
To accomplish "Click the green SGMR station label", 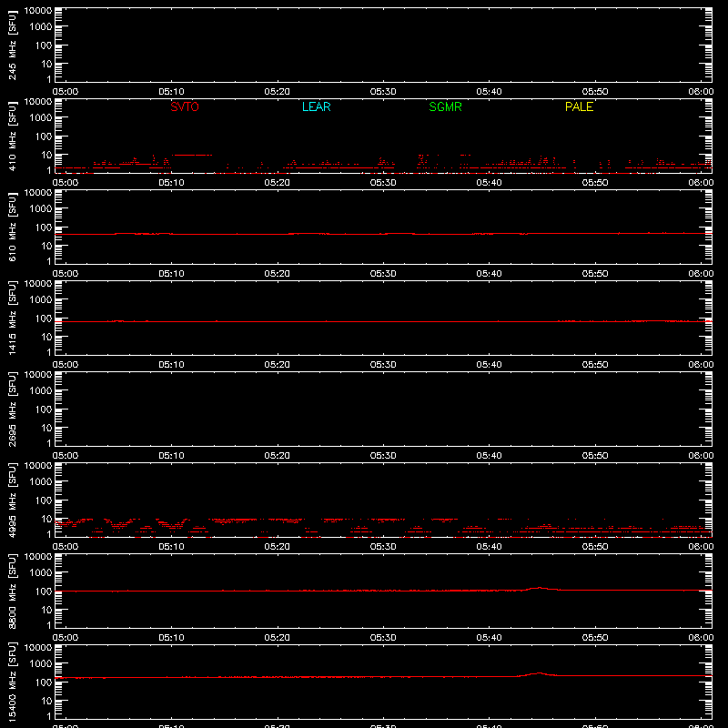I will [445, 106].
